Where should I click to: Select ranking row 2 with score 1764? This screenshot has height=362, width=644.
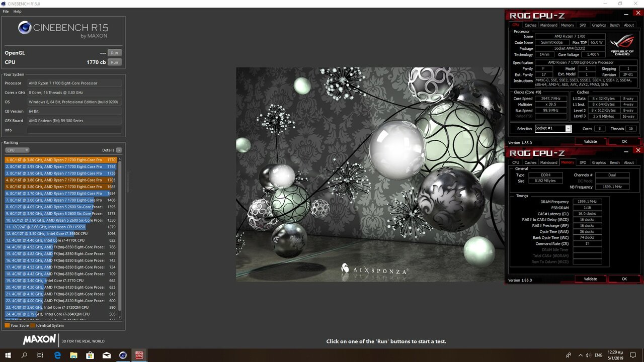tap(61, 166)
